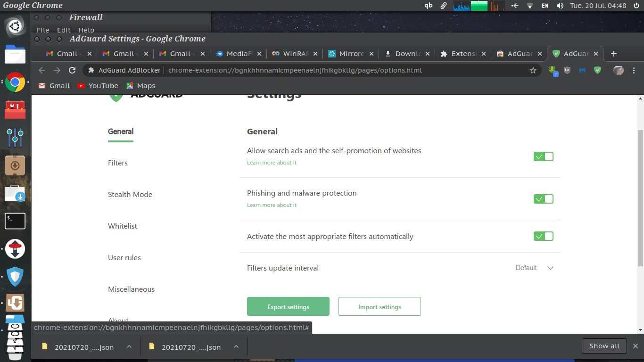
Task: Open the Gmail bookmark in bookmarks bar
Action: click(x=54, y=86)
